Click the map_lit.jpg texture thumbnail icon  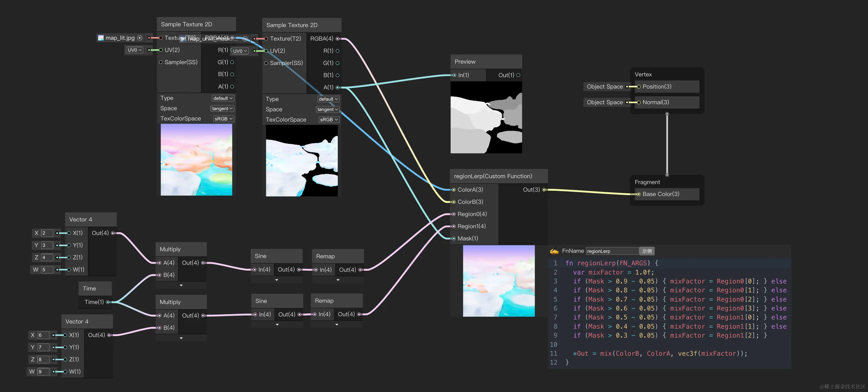(x=101, y=38)
